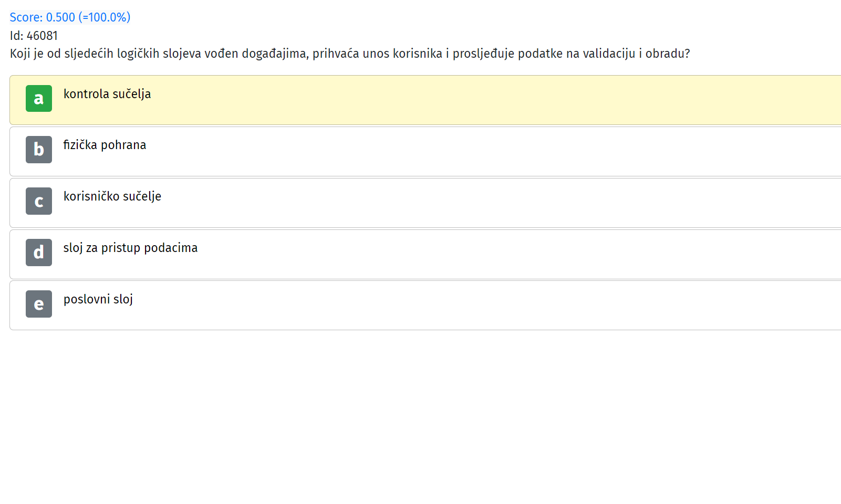Image resolution: width=841 pixels, height=504 pixels.
Task: Choose the gray 'c' answer badge
Action: (39, 201)
